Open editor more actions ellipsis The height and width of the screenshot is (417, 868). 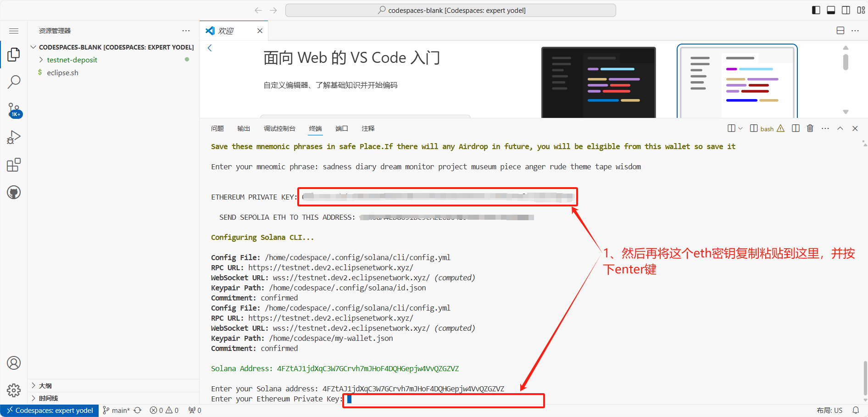tap(855, 30)
